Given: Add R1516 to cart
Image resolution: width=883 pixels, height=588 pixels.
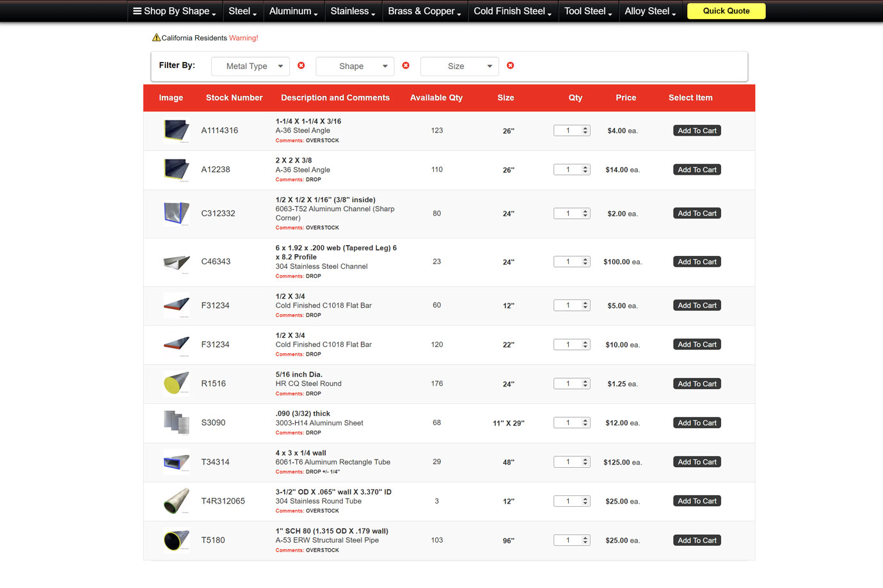Looking at the screenshot, I should [697, 384].
